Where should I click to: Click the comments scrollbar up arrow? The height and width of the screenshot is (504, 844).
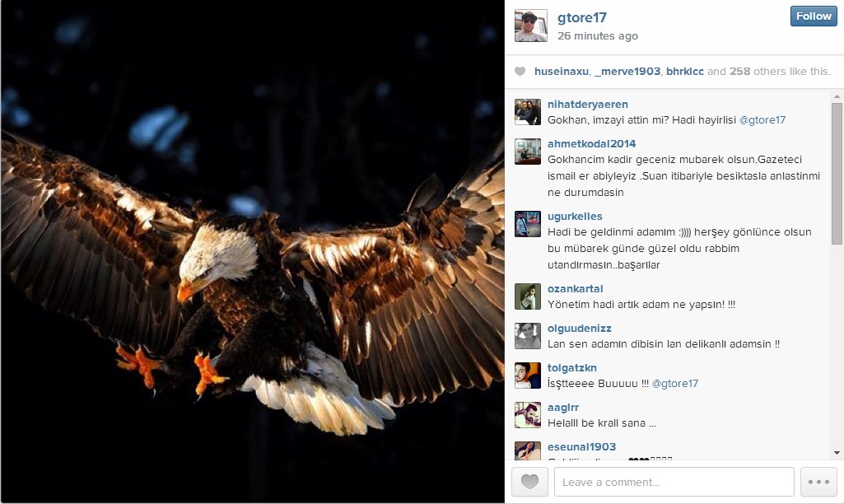coord(837,96)
